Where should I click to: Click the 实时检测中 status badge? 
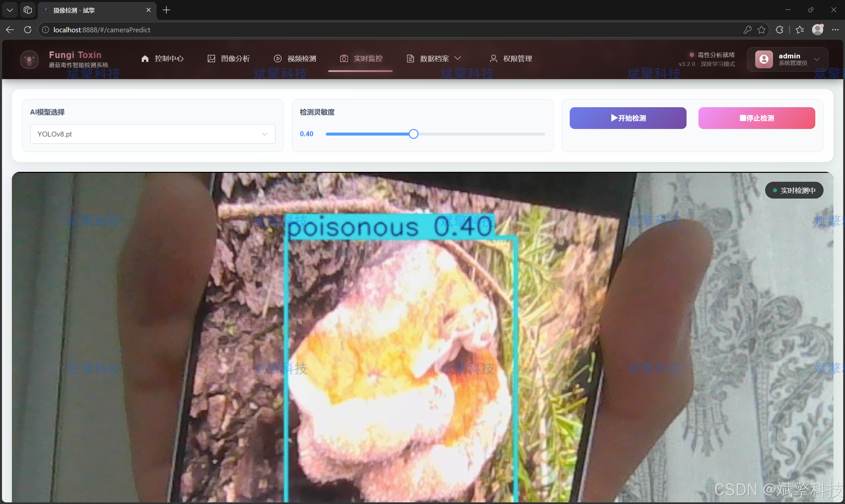point(794,191)
